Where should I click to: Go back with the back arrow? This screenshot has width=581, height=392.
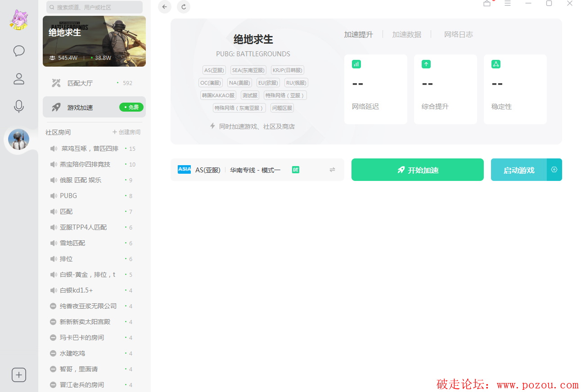click(x=165, y=7)
